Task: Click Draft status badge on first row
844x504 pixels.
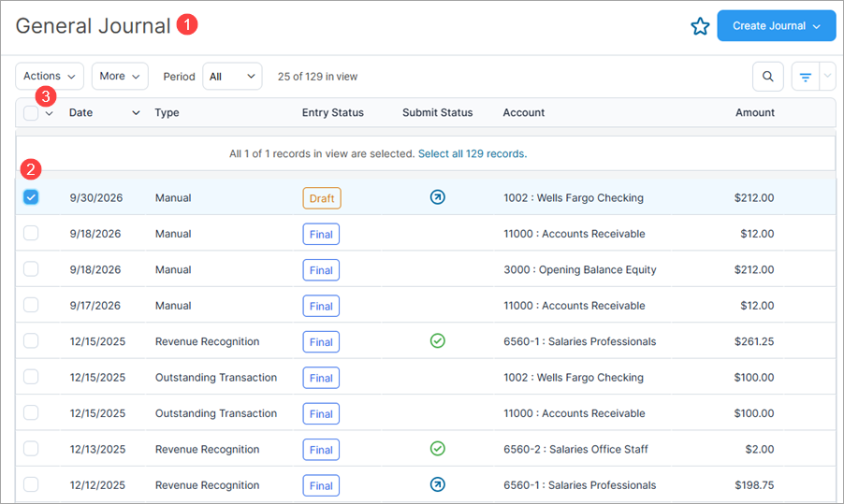Action: coord(322,198)
